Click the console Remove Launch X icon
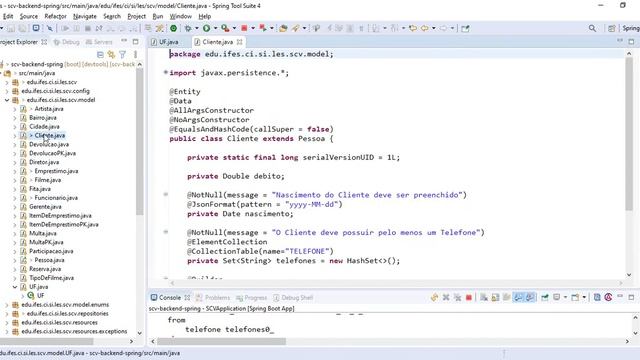Screen dimensions: 640x360 tap(446, 298)
